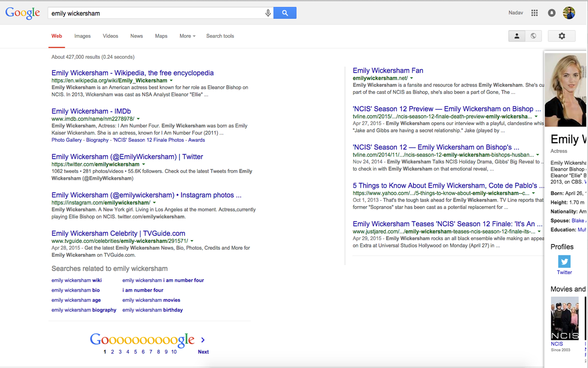Open settings gear menu

click(x=562, y=36)
